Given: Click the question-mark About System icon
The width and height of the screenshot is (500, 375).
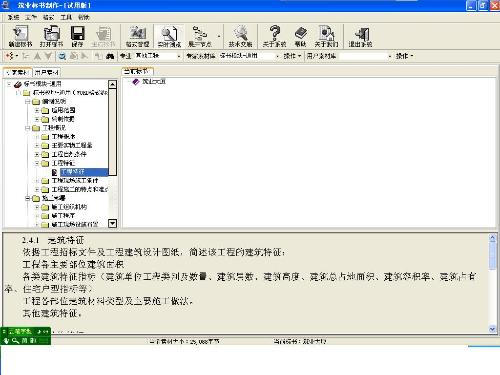Looking at the screenshot, I should coord(274,36).
